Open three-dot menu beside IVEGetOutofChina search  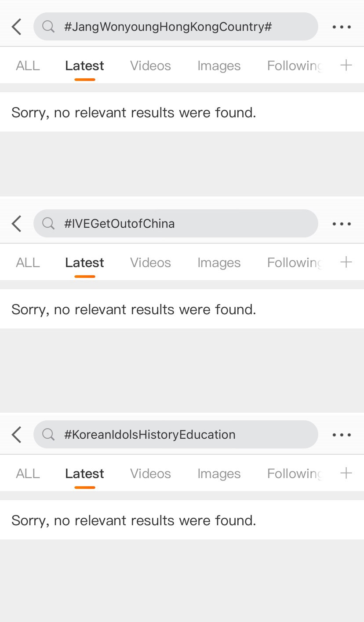342,224
